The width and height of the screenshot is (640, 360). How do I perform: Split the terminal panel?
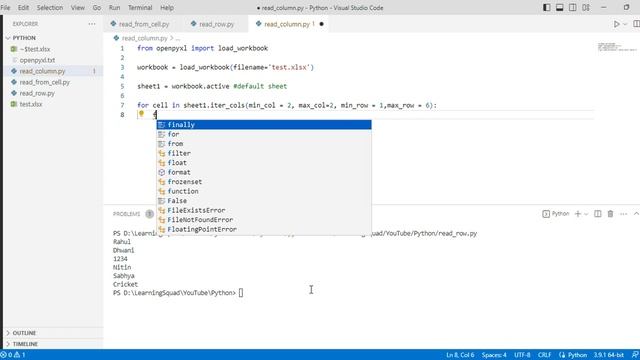pos(598,214)
